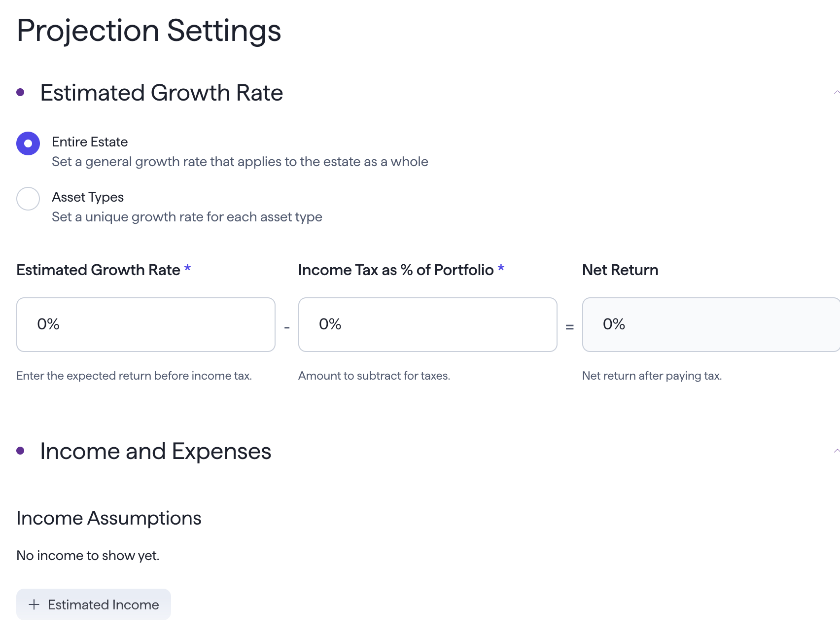Image resolution: width=840 pixels, height=637 pixels.
Task: Collapse Estimated Growth Rate section via chevron
Action: click(836, 93)
